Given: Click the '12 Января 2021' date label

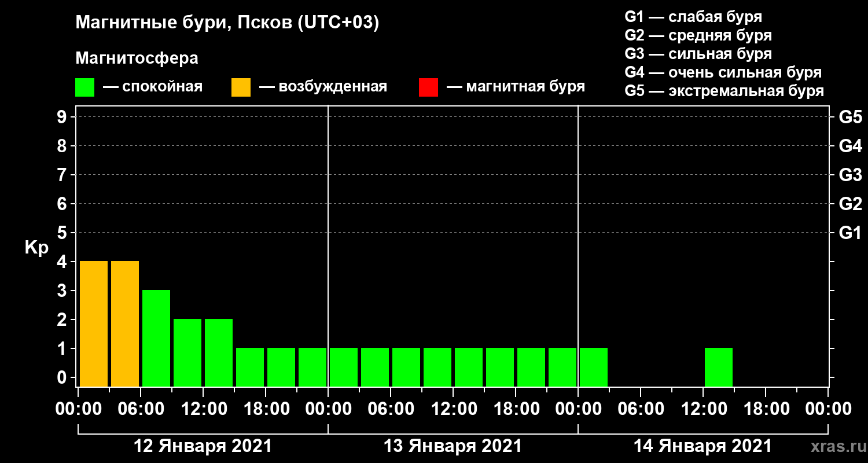Looking at the screenshot, I should [203, 446].
